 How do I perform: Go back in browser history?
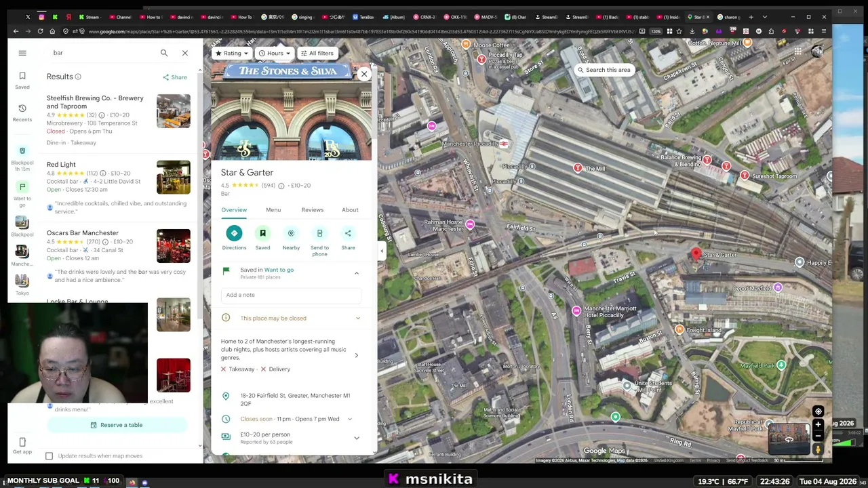[16, 31]
